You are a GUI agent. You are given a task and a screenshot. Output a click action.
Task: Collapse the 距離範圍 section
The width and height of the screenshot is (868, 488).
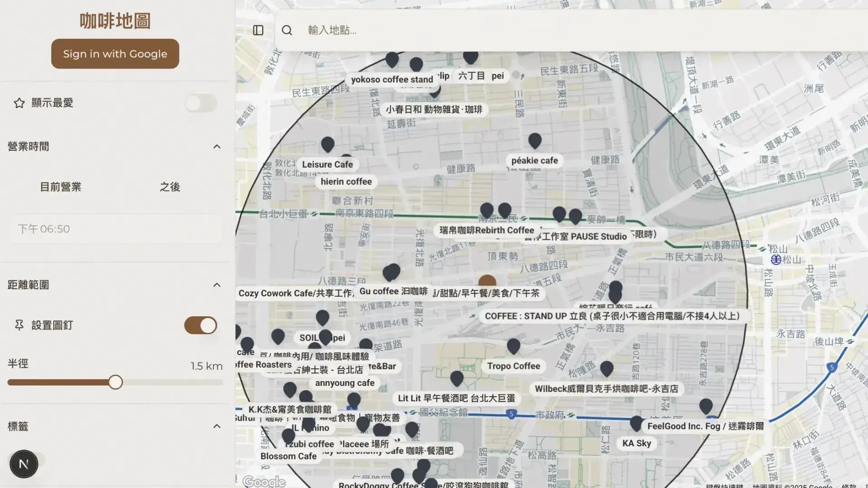click(217, 285)
